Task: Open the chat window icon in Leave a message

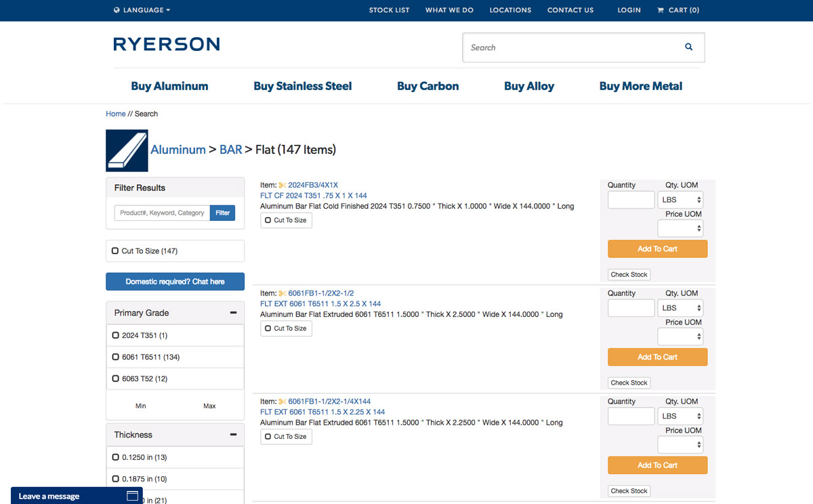Action: [133, 496]
